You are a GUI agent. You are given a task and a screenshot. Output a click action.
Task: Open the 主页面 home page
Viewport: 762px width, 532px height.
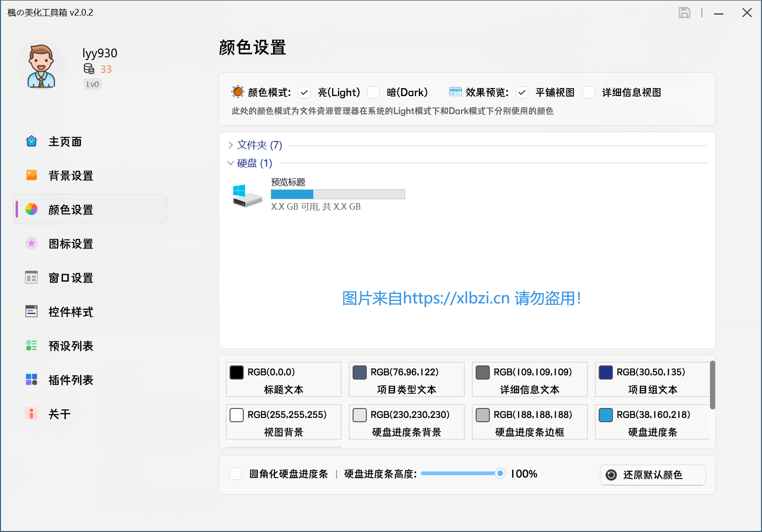[64, 141]
